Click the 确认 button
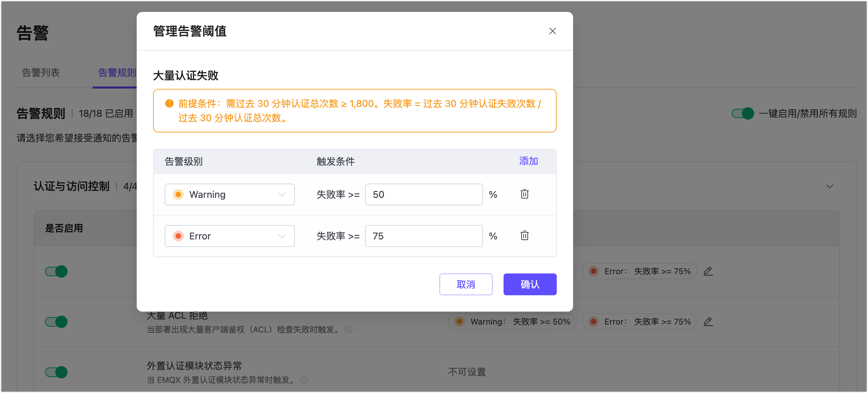The image size is (868, 393). (529, 284)
